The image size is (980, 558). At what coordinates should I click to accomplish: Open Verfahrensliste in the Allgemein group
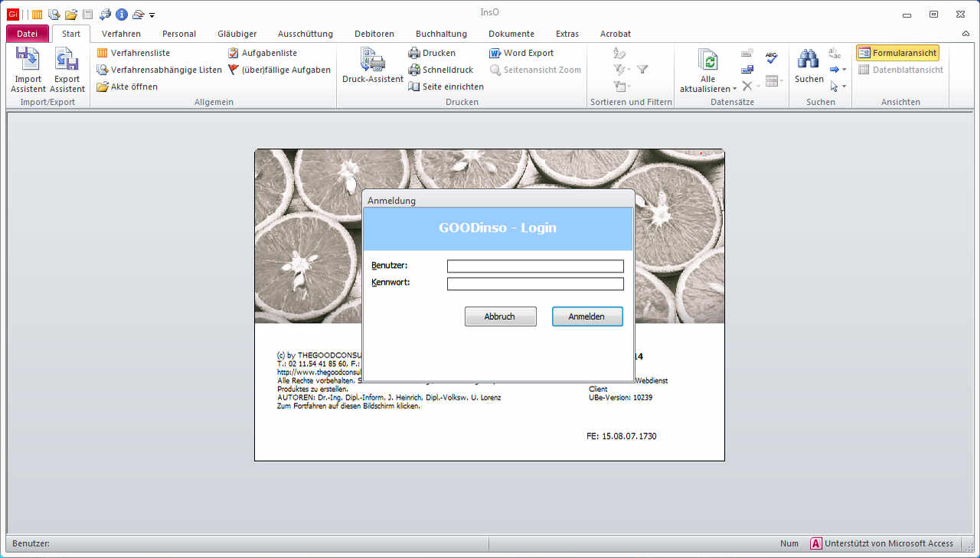point(133,53)
